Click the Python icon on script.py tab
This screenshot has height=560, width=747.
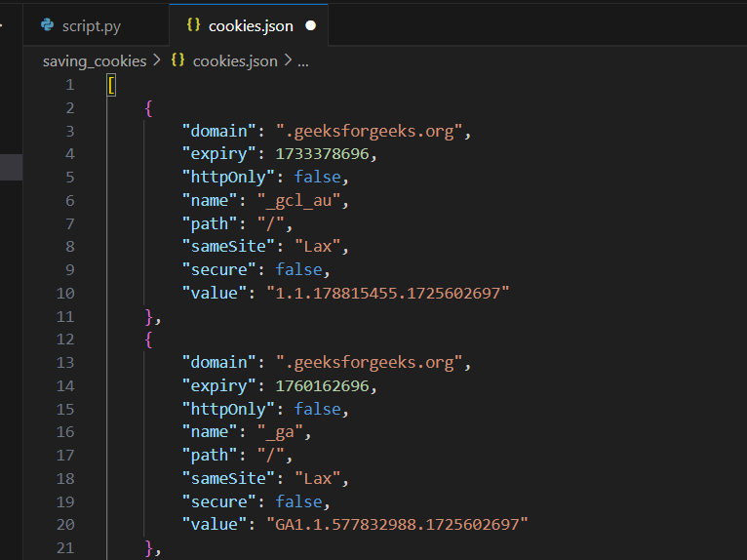(47, 24)
